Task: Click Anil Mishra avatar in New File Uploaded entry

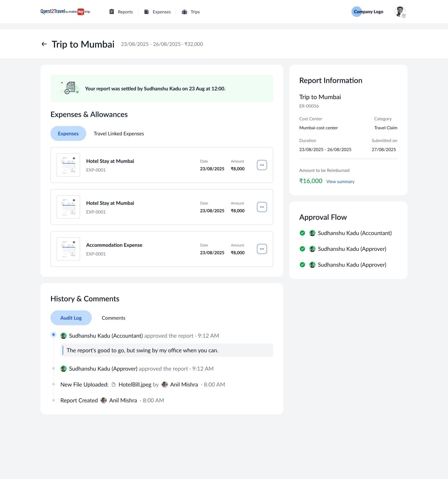Action: tap(165, 385)
